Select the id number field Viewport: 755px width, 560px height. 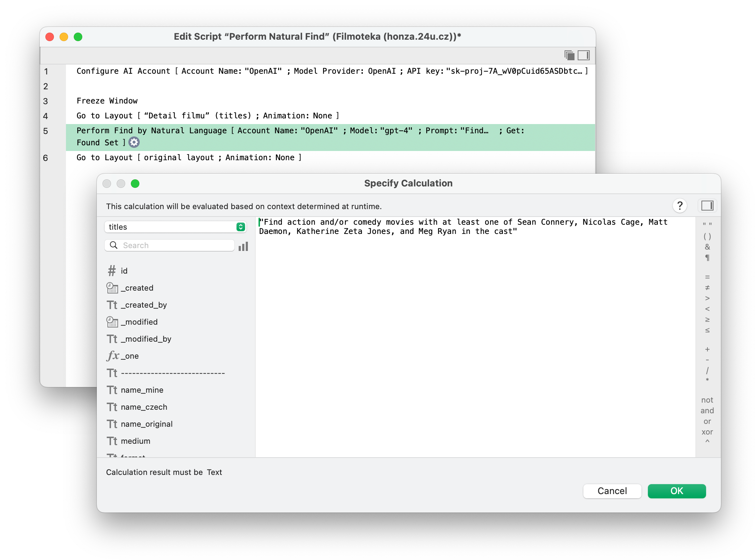pos(176,271)
